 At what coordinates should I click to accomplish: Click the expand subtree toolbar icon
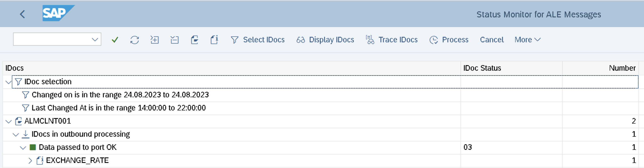click(154, 40)
